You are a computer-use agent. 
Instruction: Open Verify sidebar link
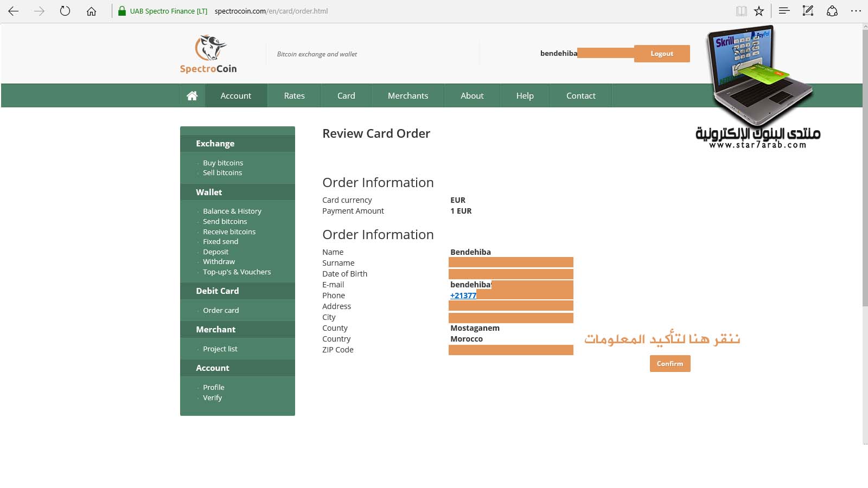213,397
